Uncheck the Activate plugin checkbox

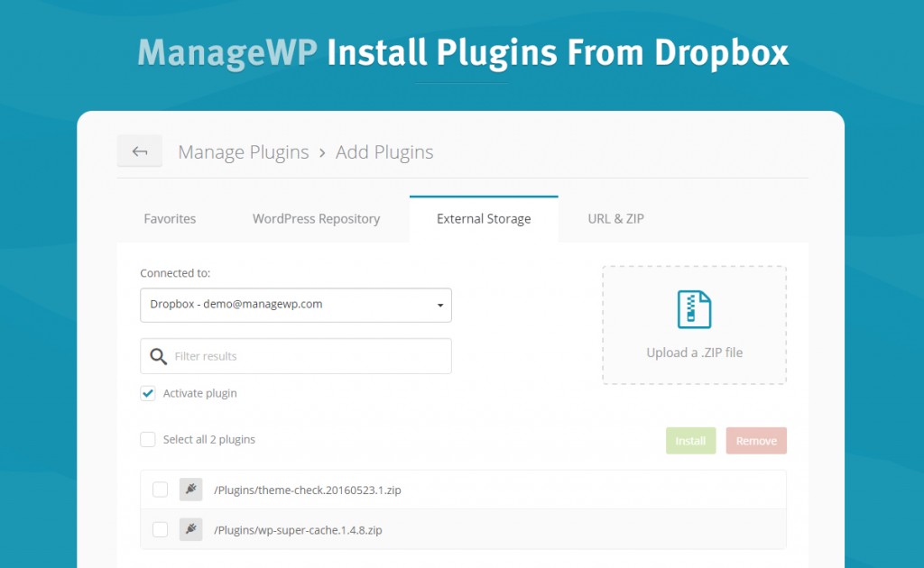tap(148, 393)
